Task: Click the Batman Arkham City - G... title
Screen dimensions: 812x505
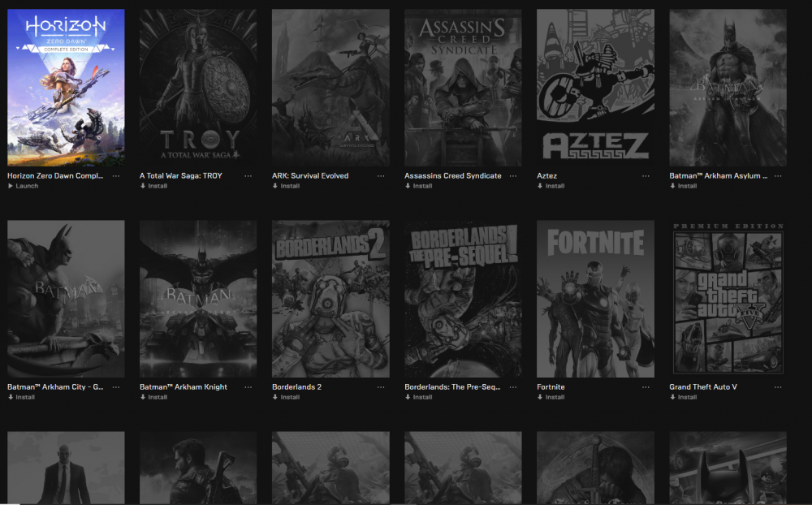Action: pyautogui.click(x=55, y=387)
